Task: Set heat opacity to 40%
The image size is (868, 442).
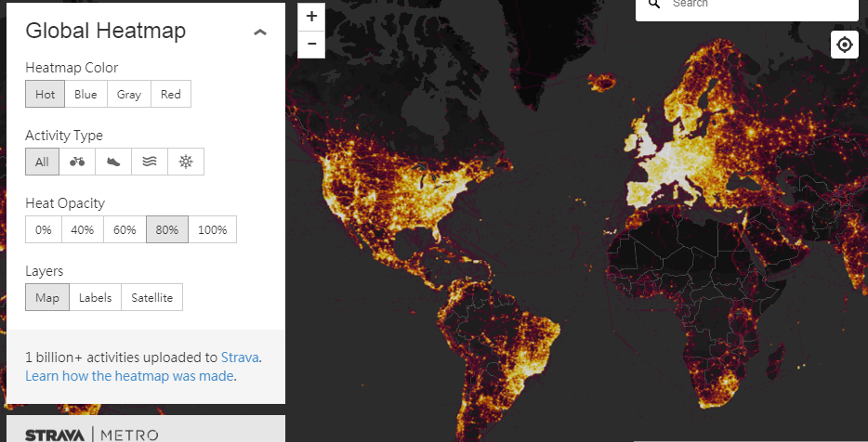Action: click(x=83, y=229)
